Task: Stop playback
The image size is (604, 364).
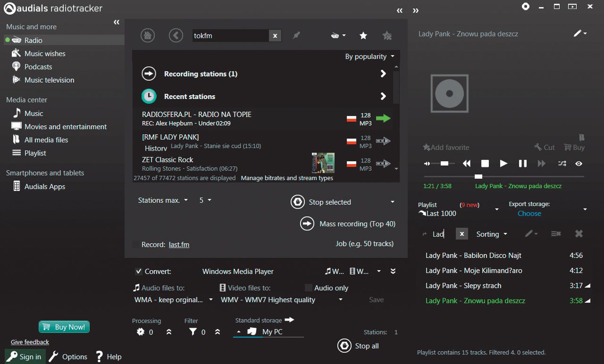Action: (485, 164)
